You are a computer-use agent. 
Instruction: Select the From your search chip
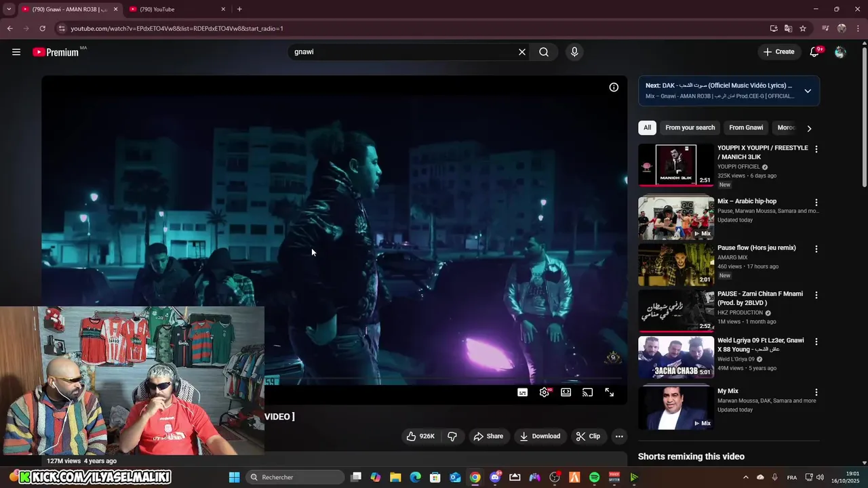tap(690, 127)
